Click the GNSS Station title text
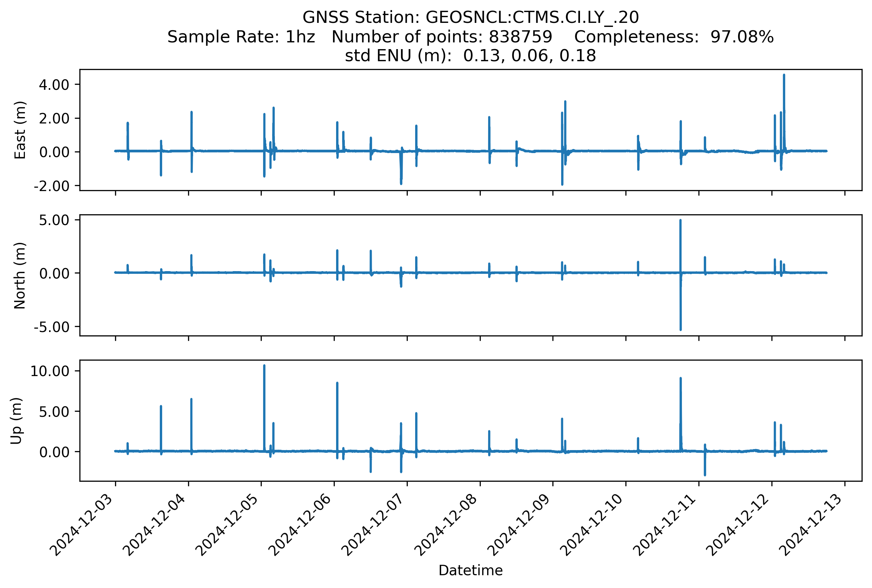Screen dimensions: 872x588 pos(470,17)
